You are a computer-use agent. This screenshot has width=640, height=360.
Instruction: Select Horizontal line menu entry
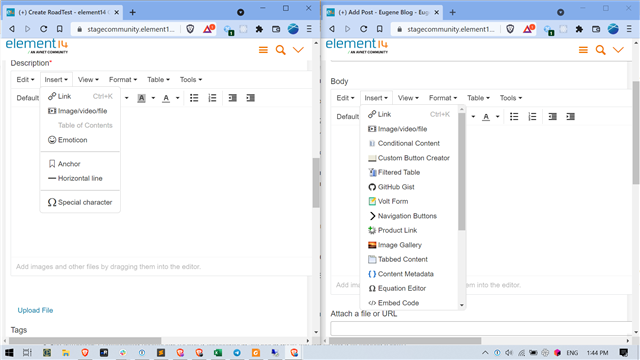[x=80, y=178]
